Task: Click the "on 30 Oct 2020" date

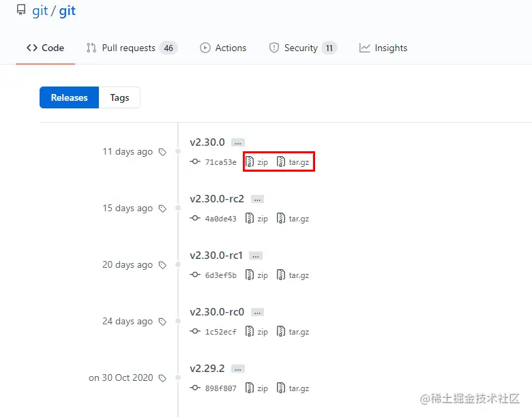Action: (x=121, y=377)
